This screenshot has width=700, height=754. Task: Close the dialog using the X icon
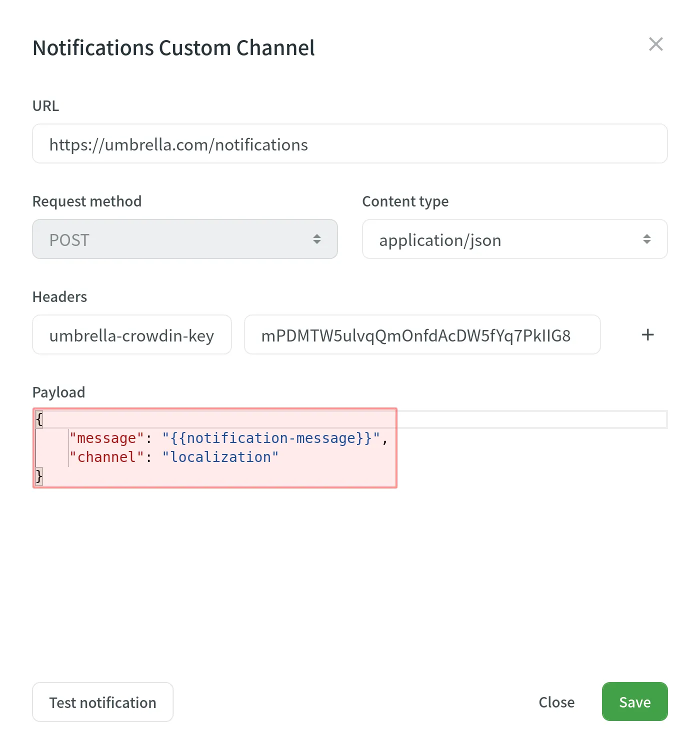(655, 44)
